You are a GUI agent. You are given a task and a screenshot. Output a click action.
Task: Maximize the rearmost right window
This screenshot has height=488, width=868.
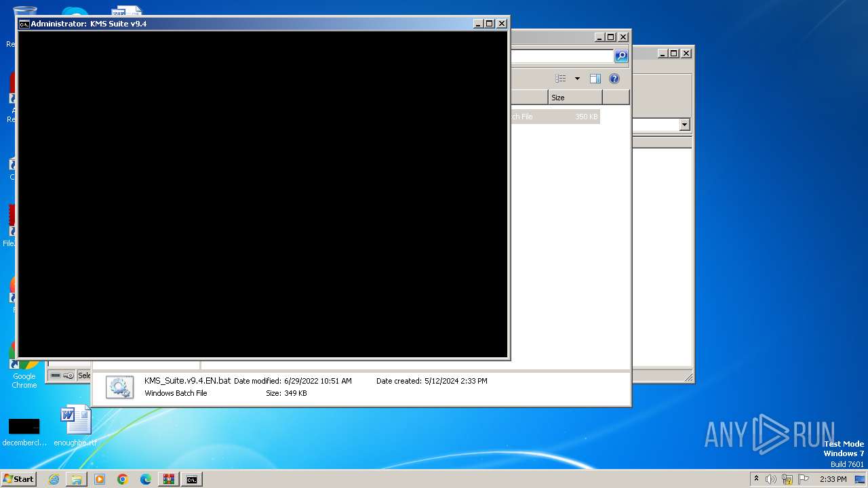click(x=674, y=54)
